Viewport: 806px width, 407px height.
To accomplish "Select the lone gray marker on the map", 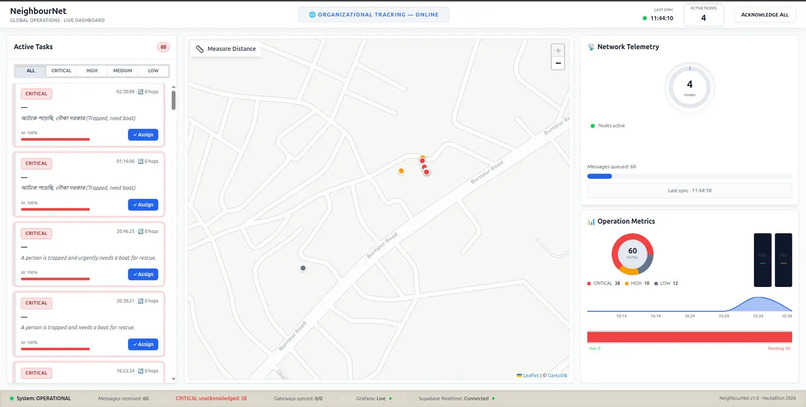I will click(x=303, y=268).
